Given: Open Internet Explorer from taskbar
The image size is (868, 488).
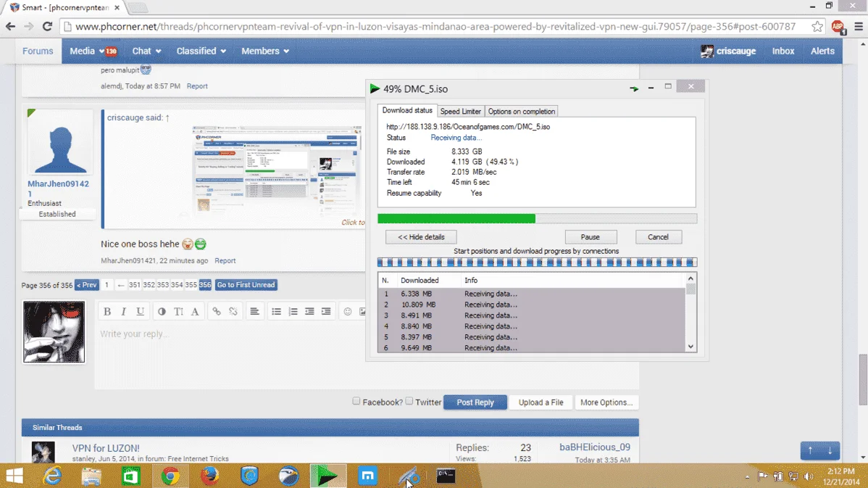Looking at the screenshot, I should 53,476.
